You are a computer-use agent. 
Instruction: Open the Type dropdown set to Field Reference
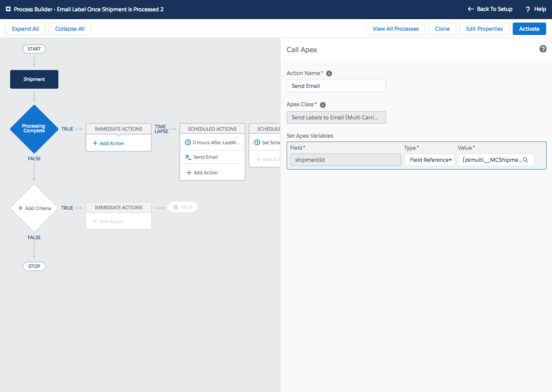[429, 160]
